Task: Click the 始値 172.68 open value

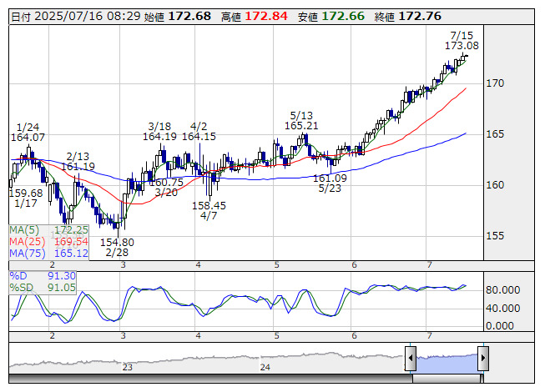Action: [178, 17]
